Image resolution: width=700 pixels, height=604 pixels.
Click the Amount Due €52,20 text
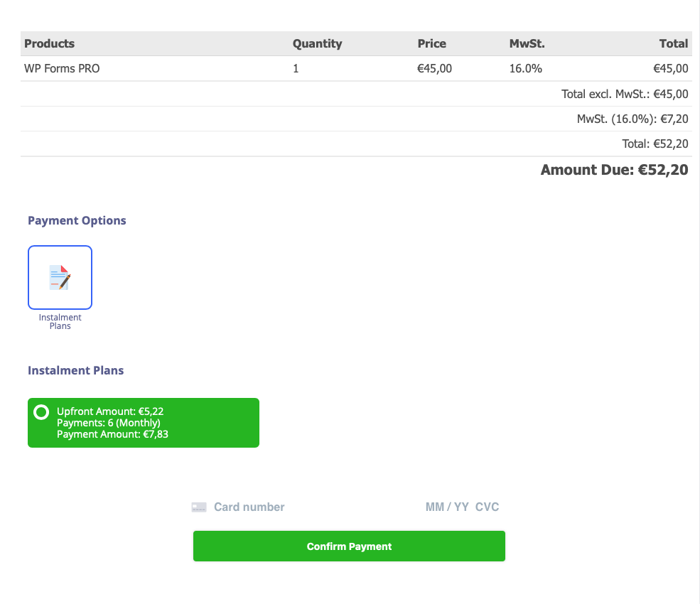(614, 170)
